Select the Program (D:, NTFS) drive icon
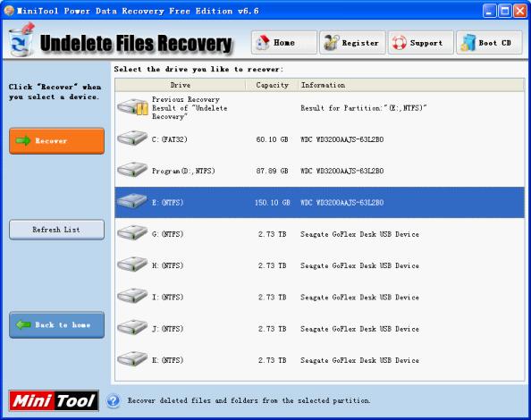Viewport: 531px width, 420px height. click(x=132, y=170)
